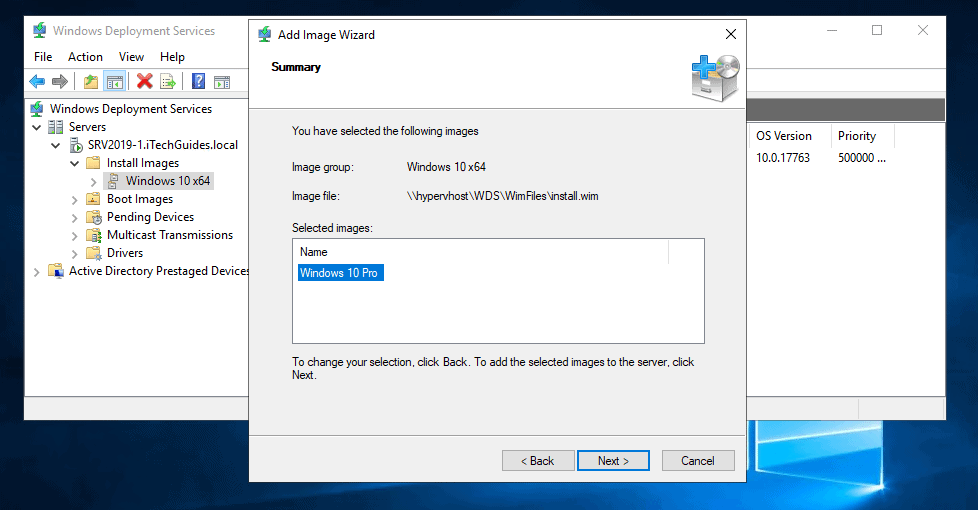978x510 pixels.
Task: Expand Active Directory Prestaged Devices node
Action: pyautogui.click(x=37, y=272)
